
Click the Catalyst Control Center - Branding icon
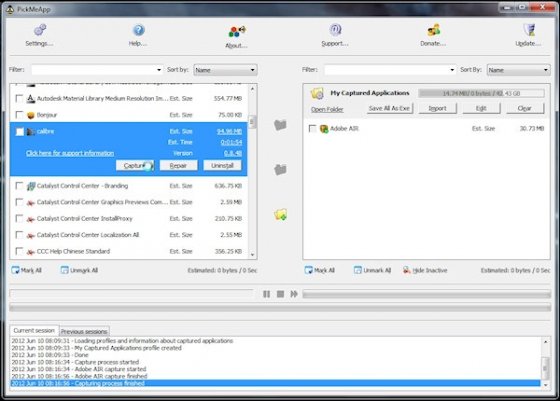coord(31,186)
